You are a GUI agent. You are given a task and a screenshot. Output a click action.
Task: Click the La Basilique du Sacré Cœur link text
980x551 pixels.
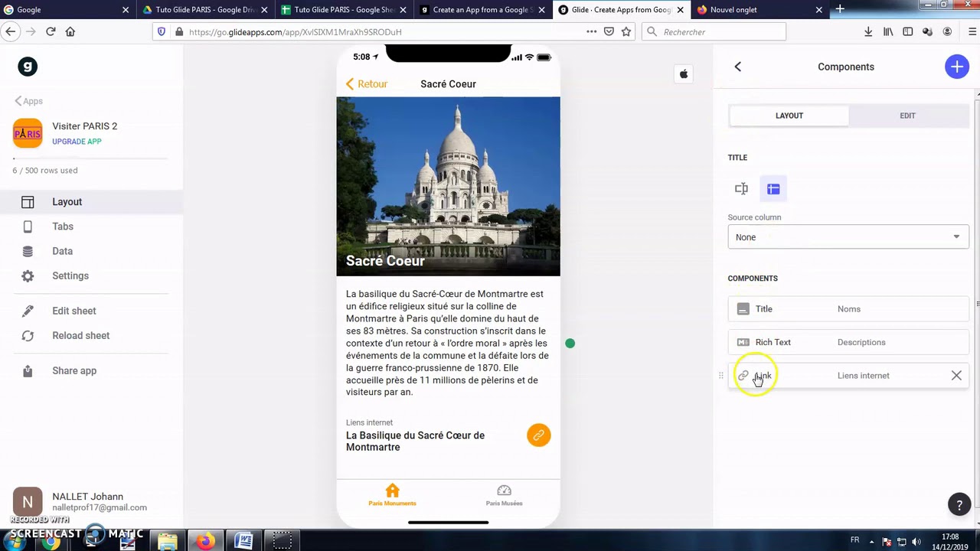[415, 442]
